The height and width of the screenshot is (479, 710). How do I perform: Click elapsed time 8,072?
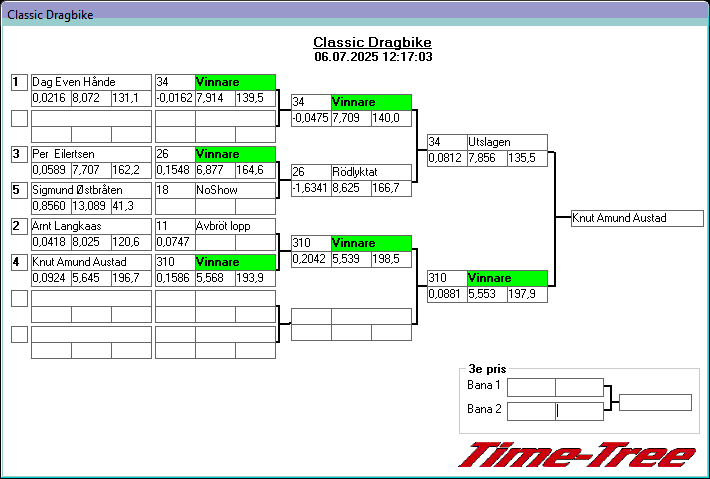(x=91, y=99)
